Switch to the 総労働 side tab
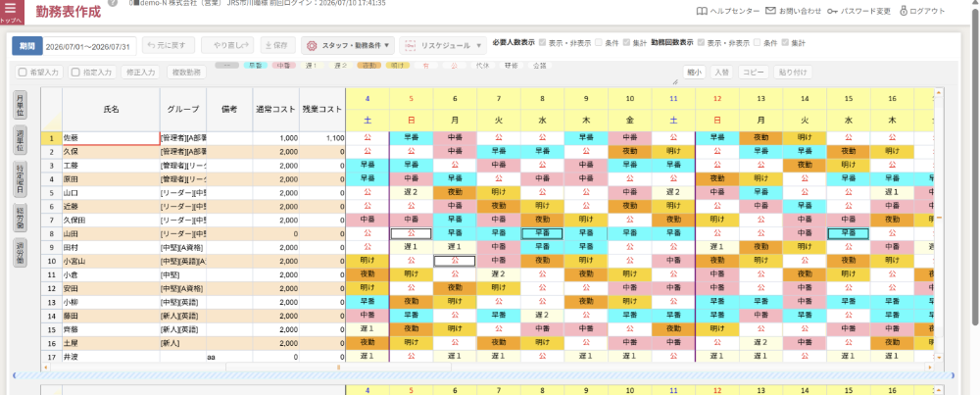Viewport: 980px width, 395px height. 21,217
